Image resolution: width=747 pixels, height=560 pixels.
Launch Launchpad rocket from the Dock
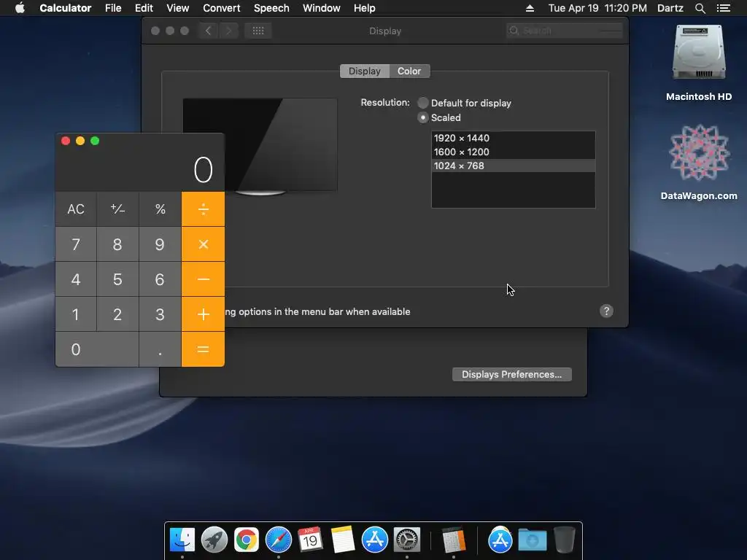click(x=214, y=540)
